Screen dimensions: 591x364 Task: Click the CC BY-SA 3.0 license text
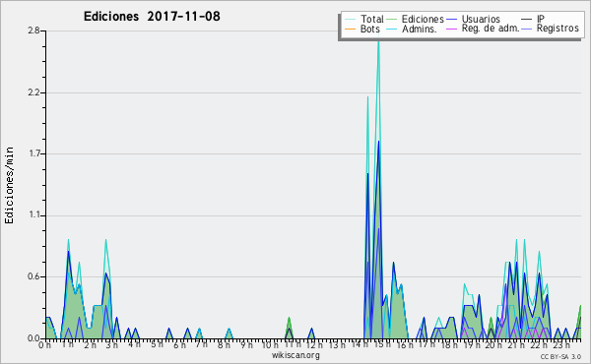[x=560, y=356]
